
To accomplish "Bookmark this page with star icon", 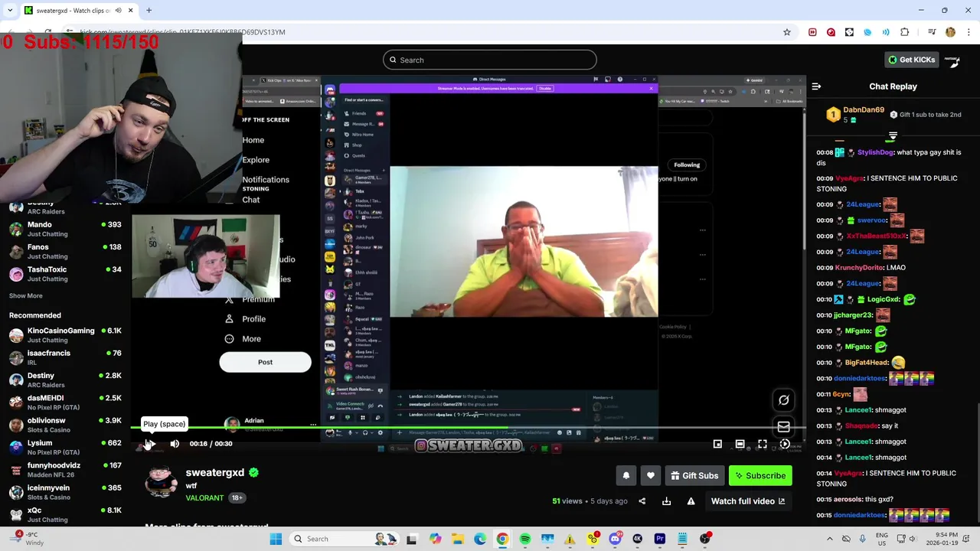I will click(x=786, y=32).
